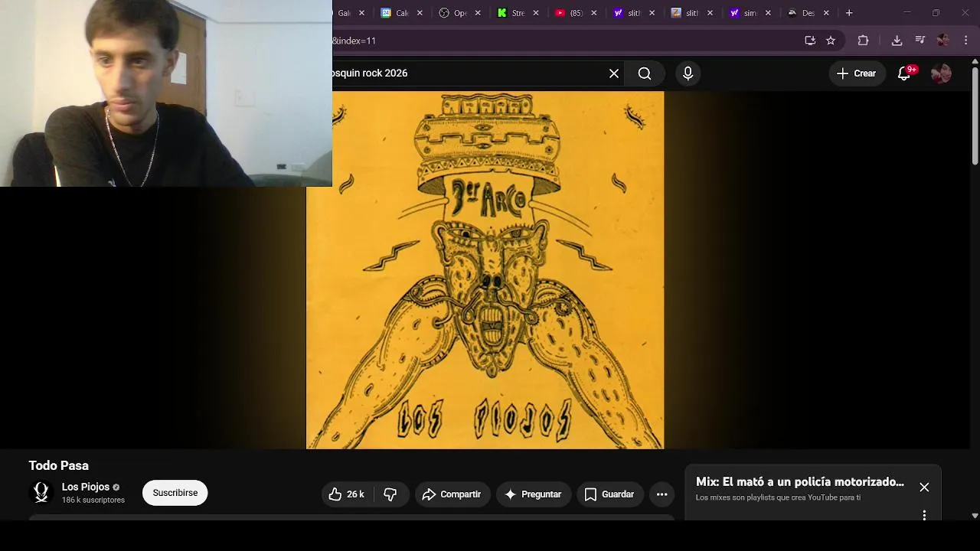The height and width of the screenshot is (551, 980).
Task: Click the Los Piojos album art video
Action: 485,270
